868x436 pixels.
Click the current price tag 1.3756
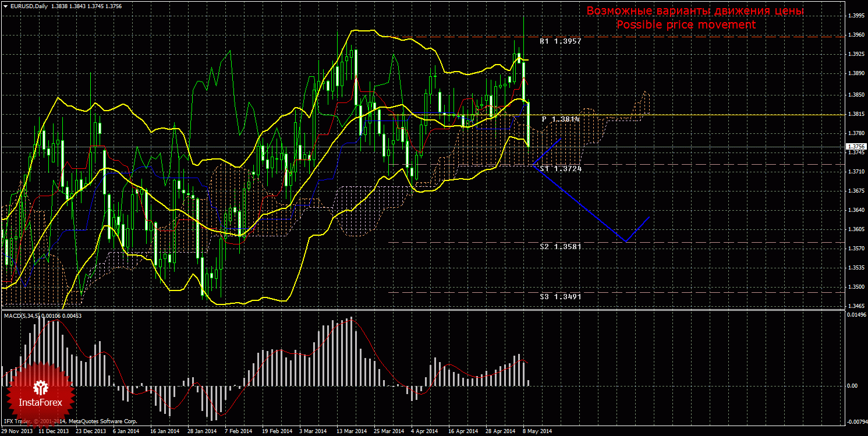[x=855, y=147]
